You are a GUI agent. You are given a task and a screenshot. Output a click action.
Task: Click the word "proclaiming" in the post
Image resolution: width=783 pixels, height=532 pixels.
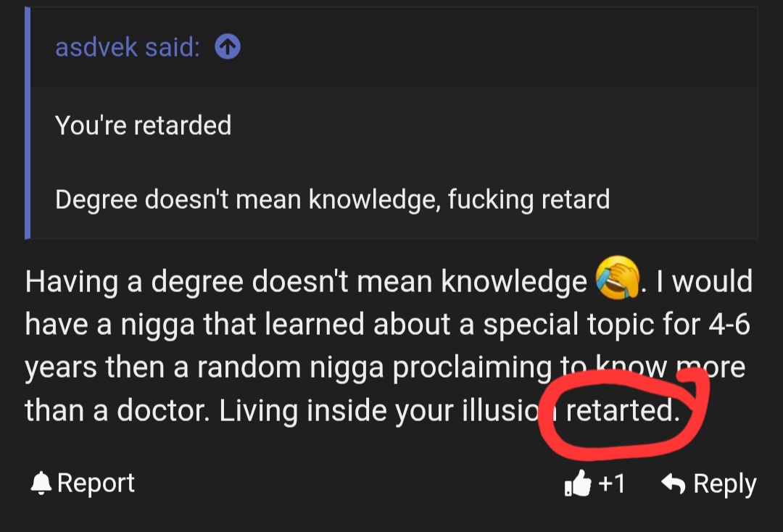click(472, 368)
